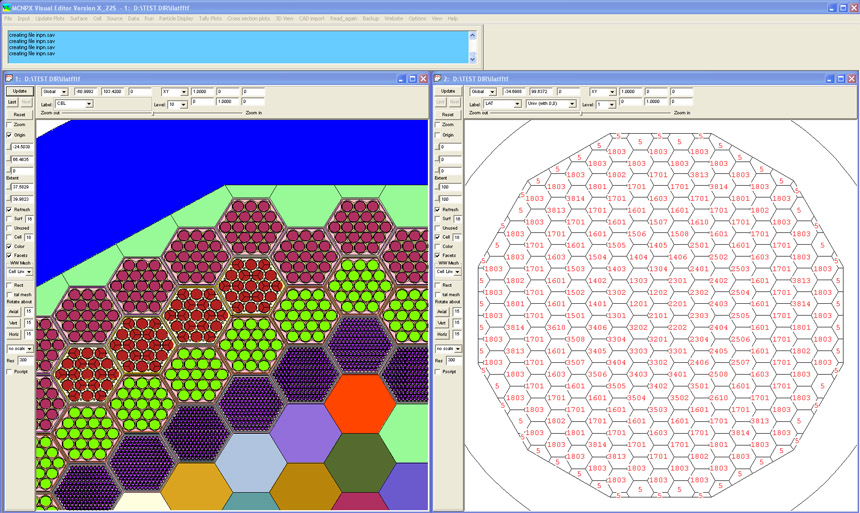Click origin field showing -24.5030 in window 1
The image size is (860, 513).
click(22, 147)
